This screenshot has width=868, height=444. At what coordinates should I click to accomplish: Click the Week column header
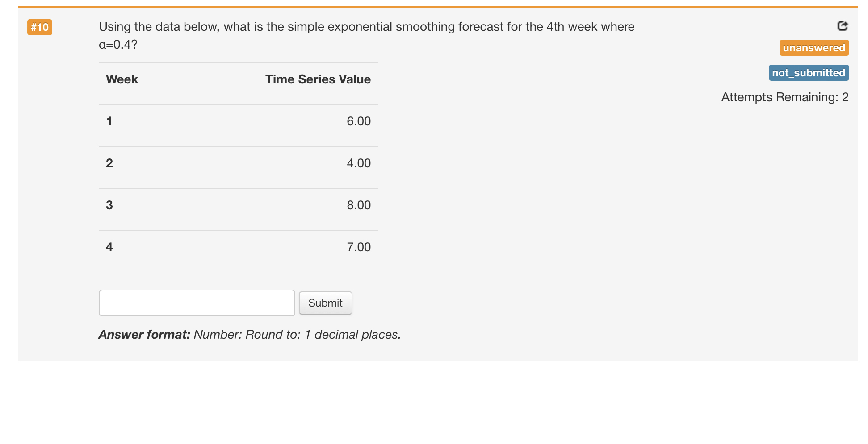pyautogui.click(x=122, y=79)
